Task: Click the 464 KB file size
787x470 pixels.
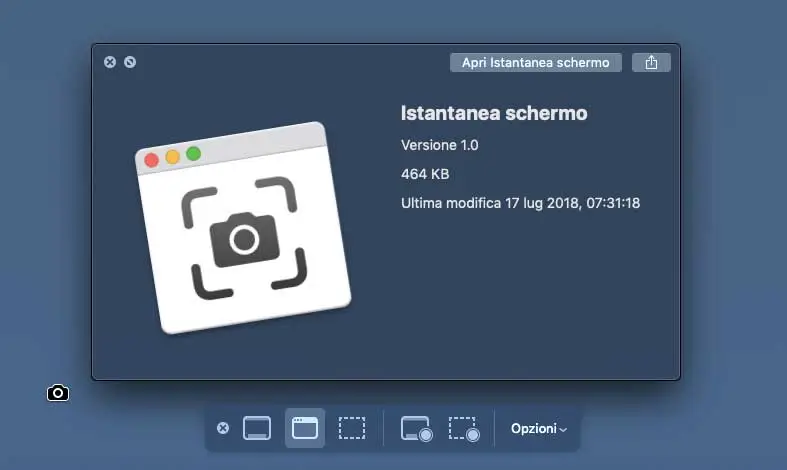Action: (425, 174)
